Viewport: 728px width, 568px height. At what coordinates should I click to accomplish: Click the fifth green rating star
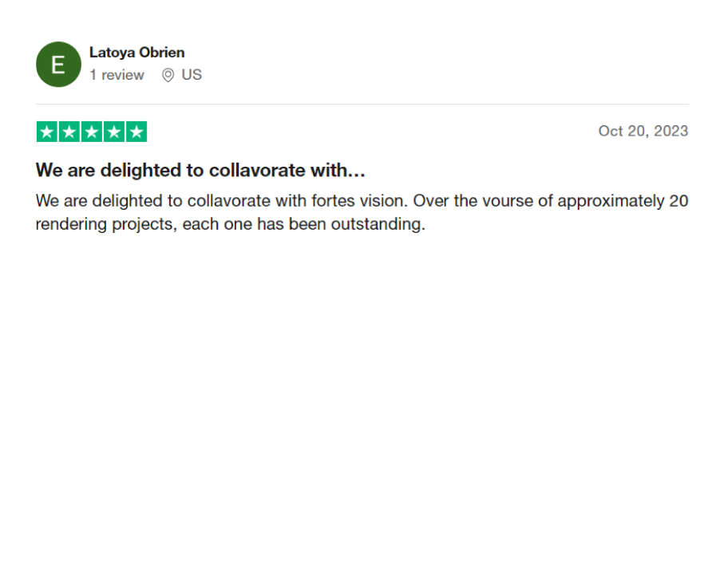tap(136, 132)
